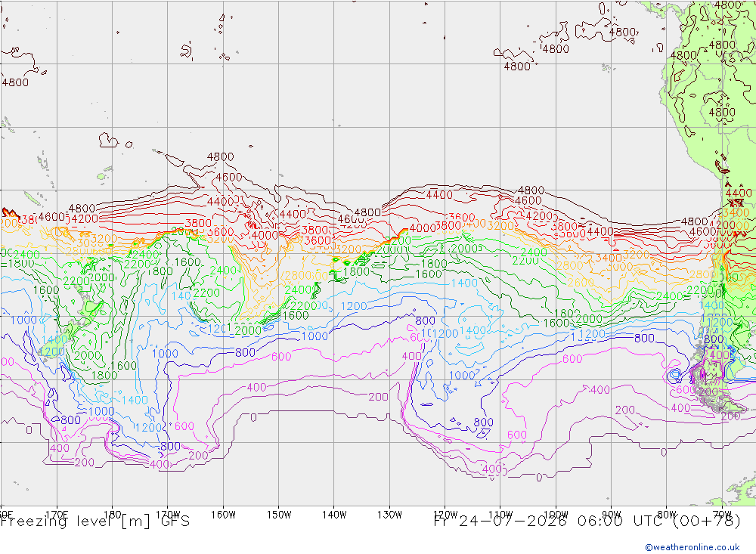Screen dimensions: 756x554
Task: Click the 'Fr 24-07-2026 06:00 UTC (00+78)' timestamp
Action: click(x=587, y=522)
